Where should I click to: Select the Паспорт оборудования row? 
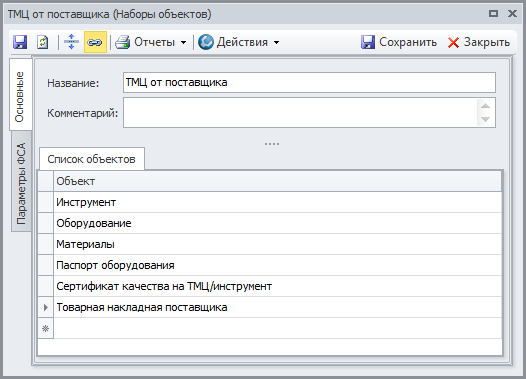pos(277,265)
